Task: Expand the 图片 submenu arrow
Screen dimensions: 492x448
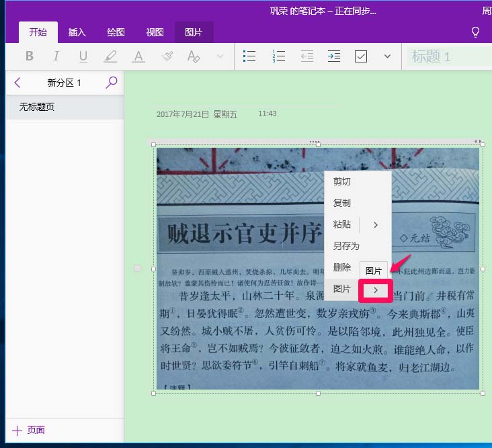Action: pyautogui.click(x=376, y=290)
